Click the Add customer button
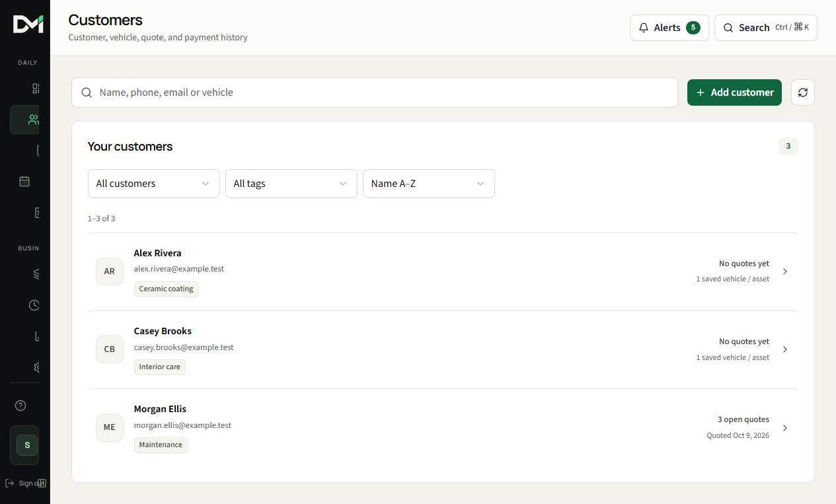The height and width of the screenshot is (504, 836). click(734, 92)
